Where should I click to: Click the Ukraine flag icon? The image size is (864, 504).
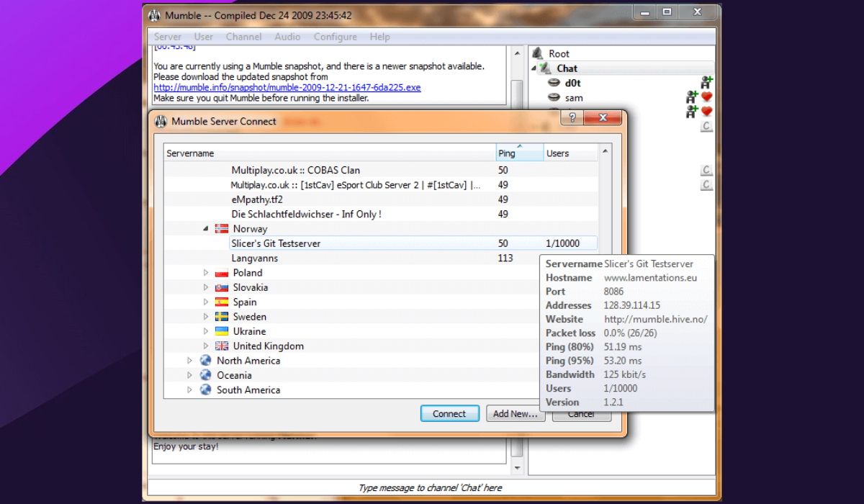(222, 331)
